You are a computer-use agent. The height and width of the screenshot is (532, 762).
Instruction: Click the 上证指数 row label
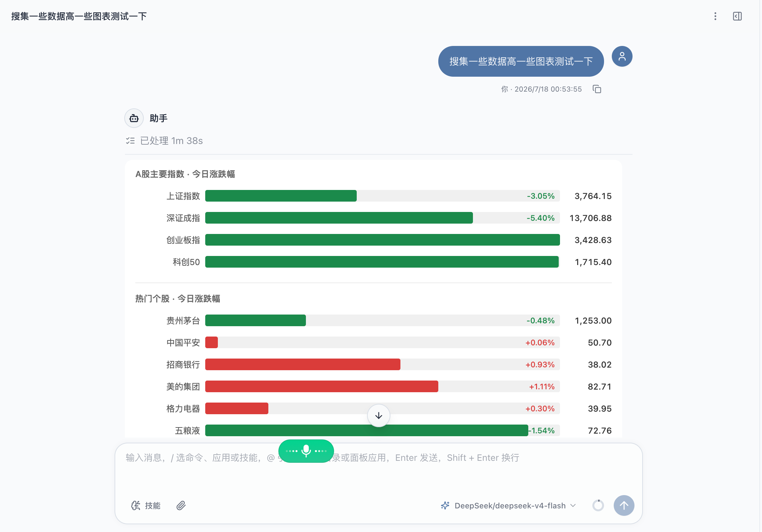point(183,196)
